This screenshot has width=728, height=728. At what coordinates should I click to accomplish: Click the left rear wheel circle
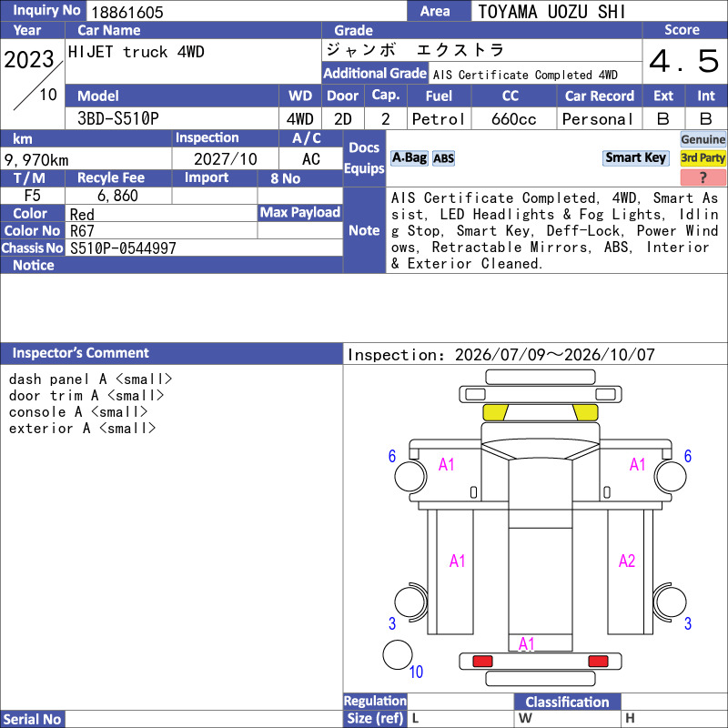pos(410,602)
